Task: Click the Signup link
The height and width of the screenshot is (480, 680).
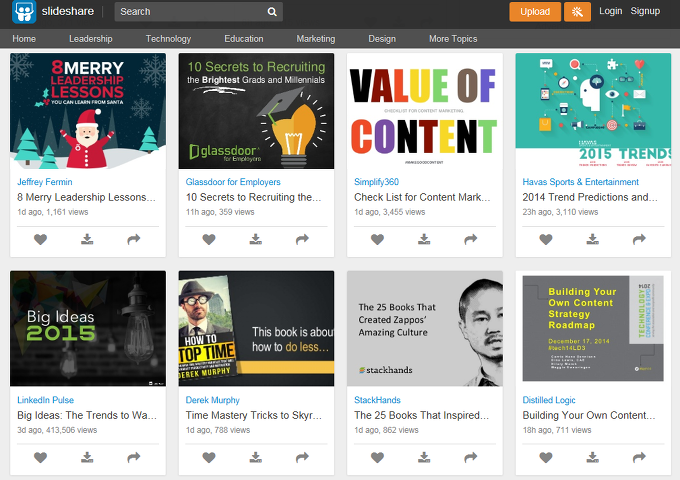Action: pyautogui.click(x=645, y=11)
